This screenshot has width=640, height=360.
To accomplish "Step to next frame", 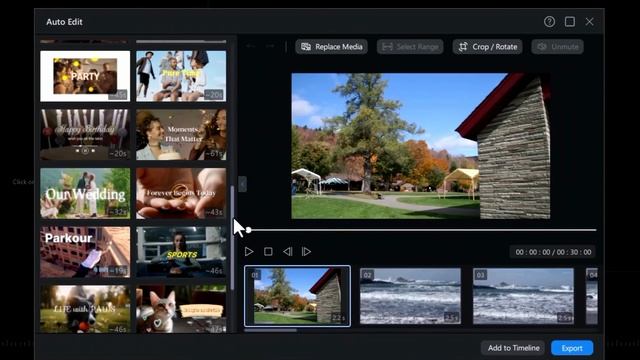I will (x=306, y=251).
